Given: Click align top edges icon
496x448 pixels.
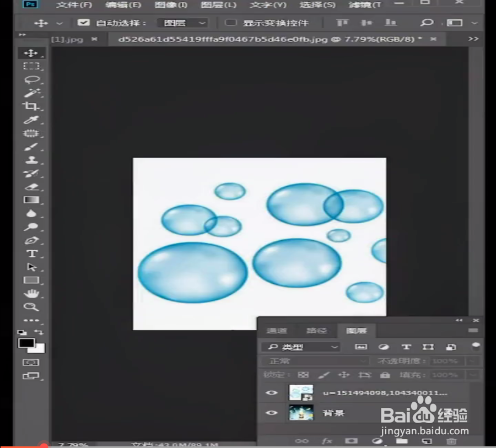Looking at the screenshot, I should point(342,23).
